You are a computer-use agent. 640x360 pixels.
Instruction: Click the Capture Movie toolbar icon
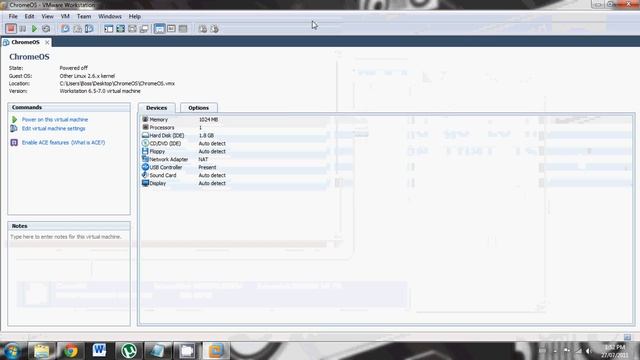coord(214,29)
